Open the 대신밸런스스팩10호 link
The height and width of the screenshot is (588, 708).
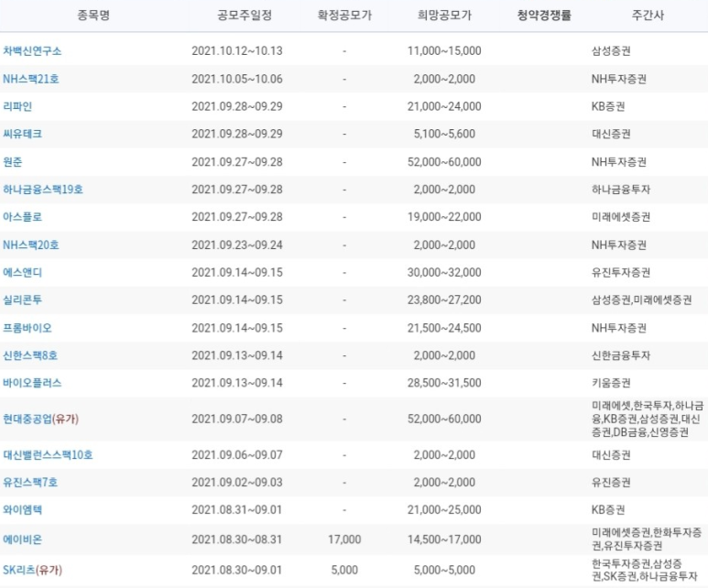(48, 455)
